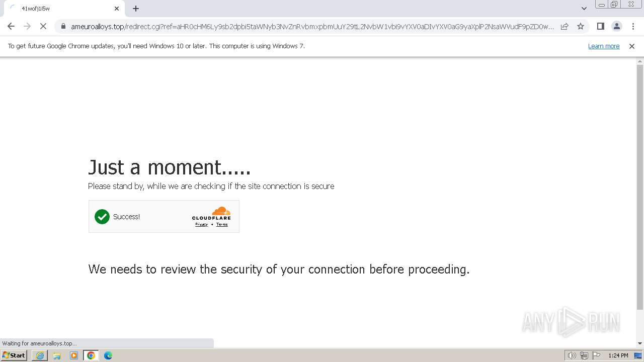The height and width of the screenshot is (362, 644).
Task: Dismiss the Chrome update notification bar
Action: (632, 46)
